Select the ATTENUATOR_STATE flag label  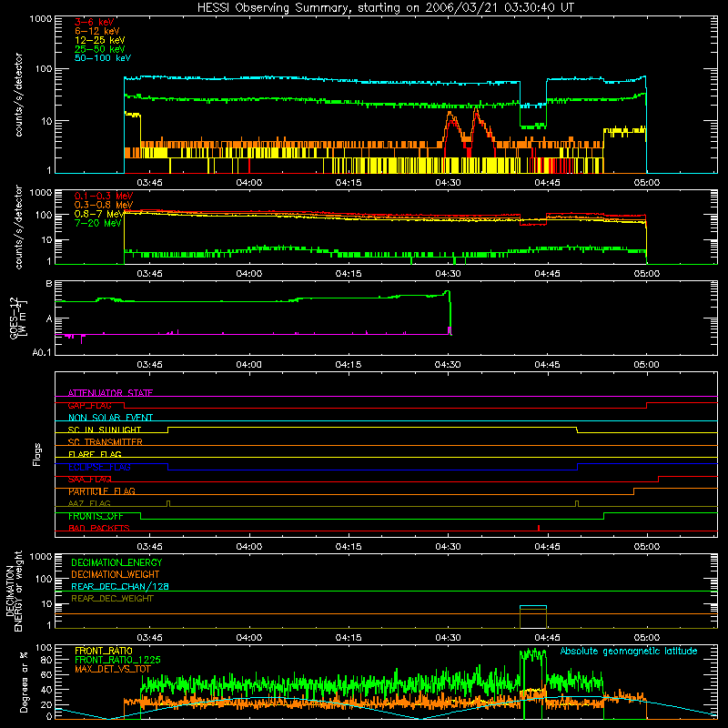tap(110, 393)
